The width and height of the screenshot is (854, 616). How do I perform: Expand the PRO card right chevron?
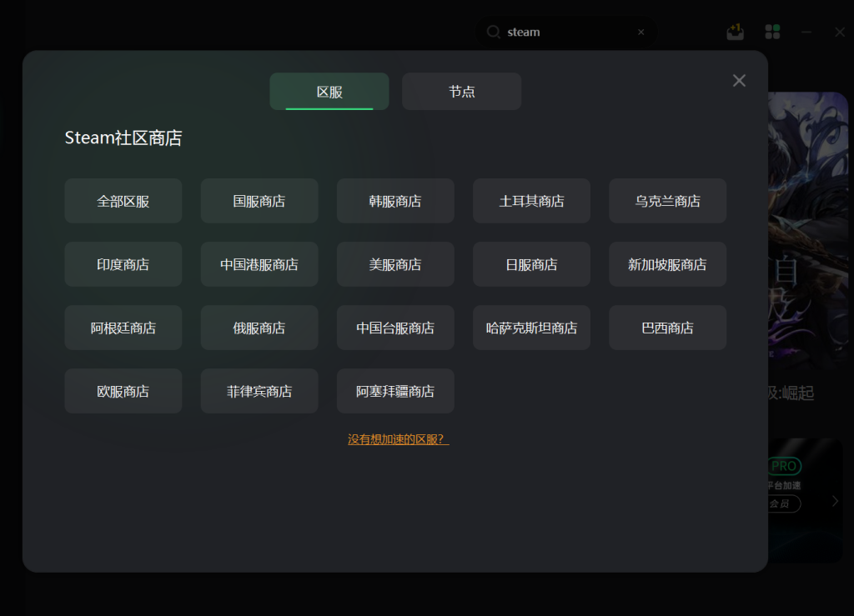pyautogui.click(x=835, y=501)
